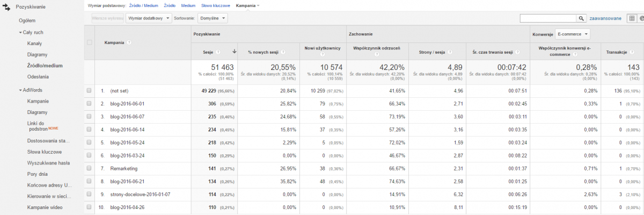
Task: Open help icon for Śr. czas trwania sesji
Action: [517, 52]
